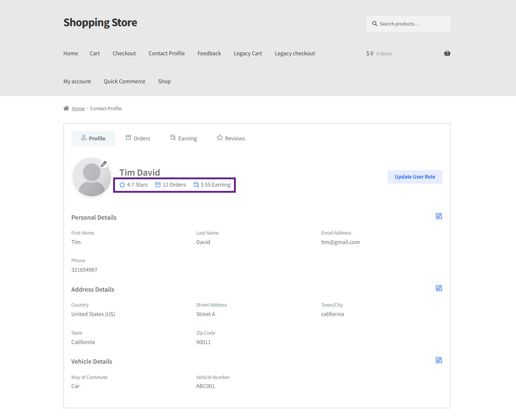Open the shopping basket icon
Image resolution: width=516 pixels, height=420 pixels.
pos(447,53)
